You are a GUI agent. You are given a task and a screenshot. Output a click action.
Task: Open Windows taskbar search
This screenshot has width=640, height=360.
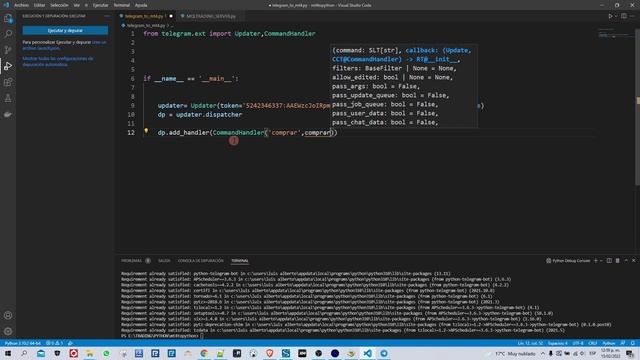(x=24, y=353)
